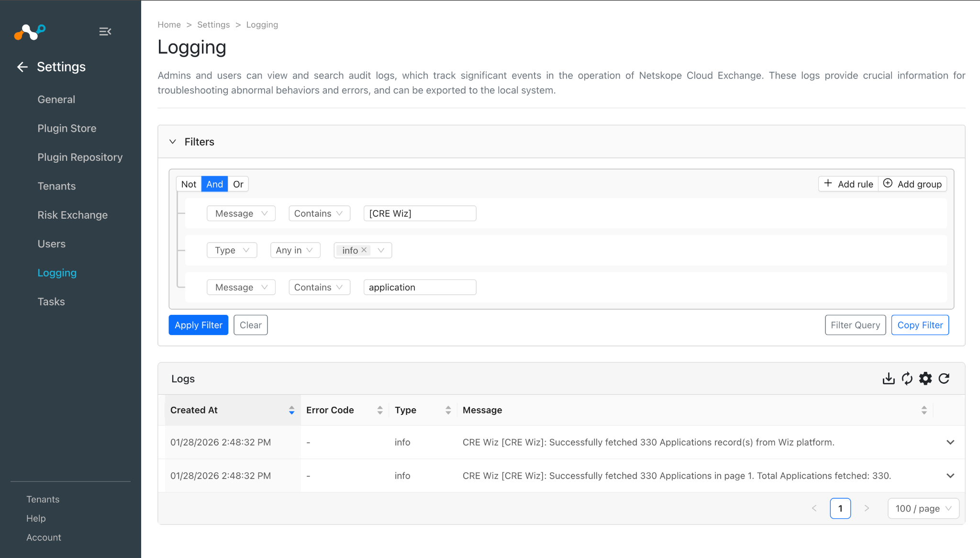Toggle auto-refresh sync icon in Logs
This screenshot has width=980, height=558.
point(907,379)
